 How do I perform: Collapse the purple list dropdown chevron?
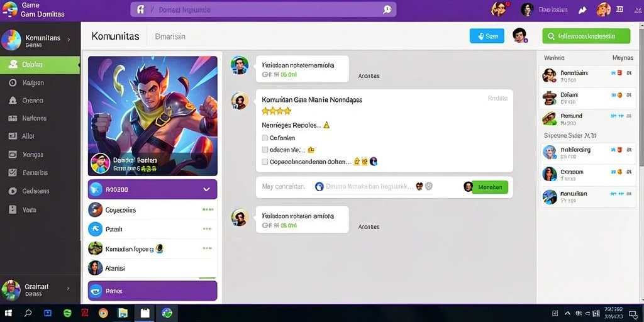tap(206, 189)
